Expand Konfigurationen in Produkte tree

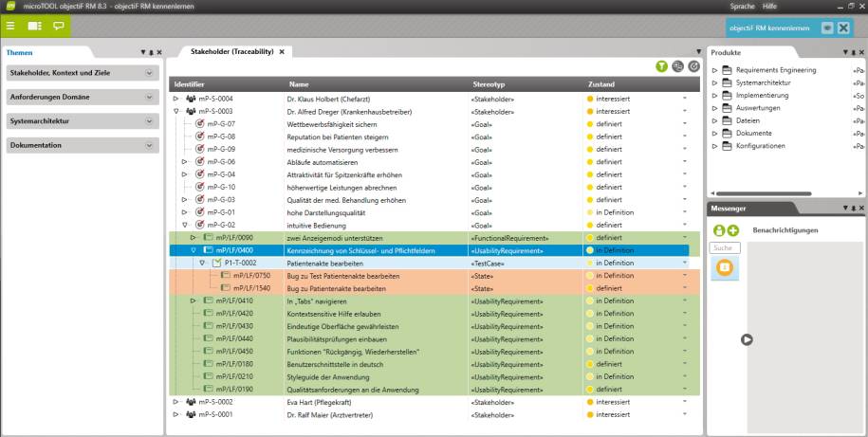click(x=714, y=146)
